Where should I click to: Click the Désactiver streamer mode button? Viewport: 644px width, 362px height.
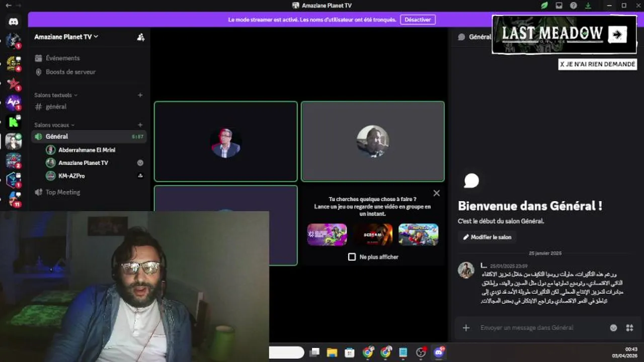(418, 20)
